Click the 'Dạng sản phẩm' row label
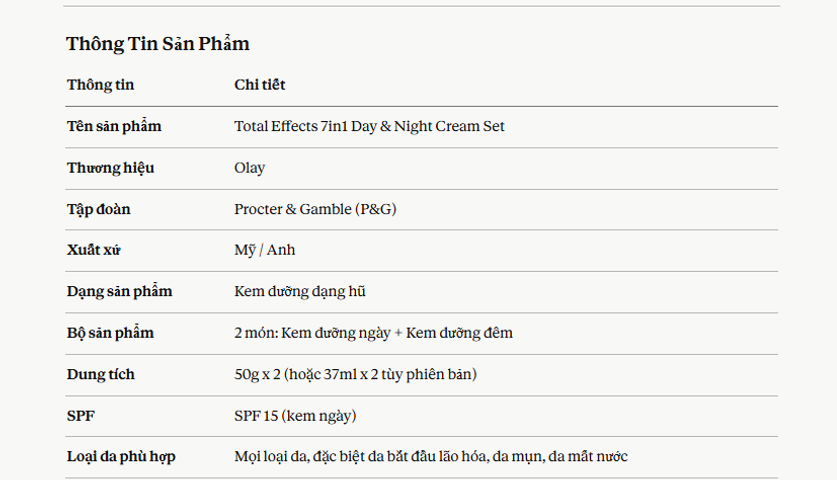Viewport: 837px width, 480px height. (x=120, y=292)
